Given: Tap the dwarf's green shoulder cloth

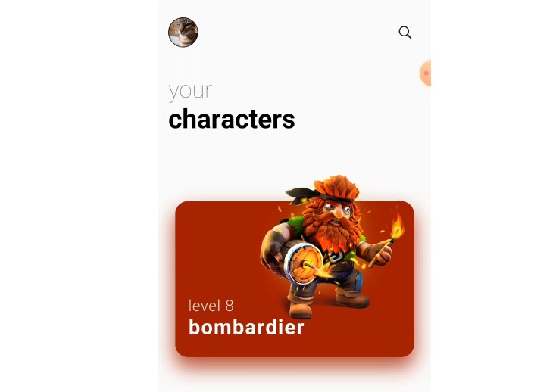Looking at the screenshot, I should 296,226.
